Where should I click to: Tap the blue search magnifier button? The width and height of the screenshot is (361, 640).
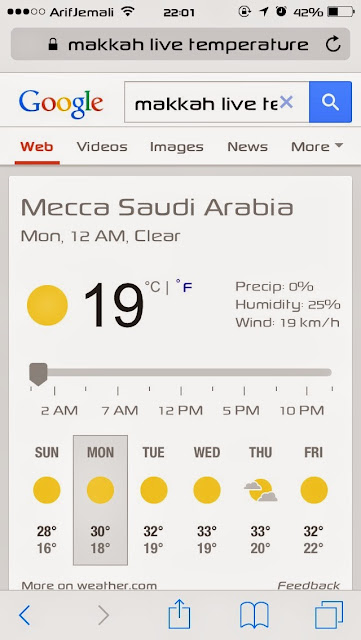pos(330,102)
